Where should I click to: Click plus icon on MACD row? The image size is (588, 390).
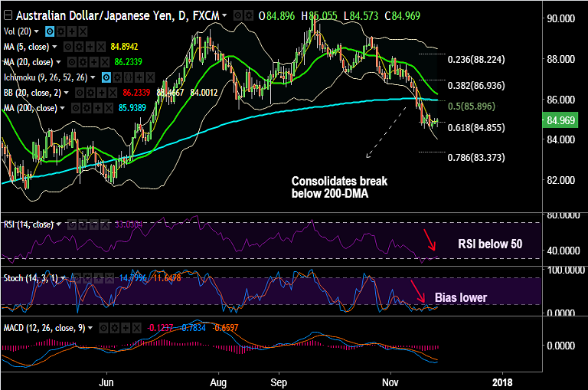pyautogui.click(x=126, y=328)
